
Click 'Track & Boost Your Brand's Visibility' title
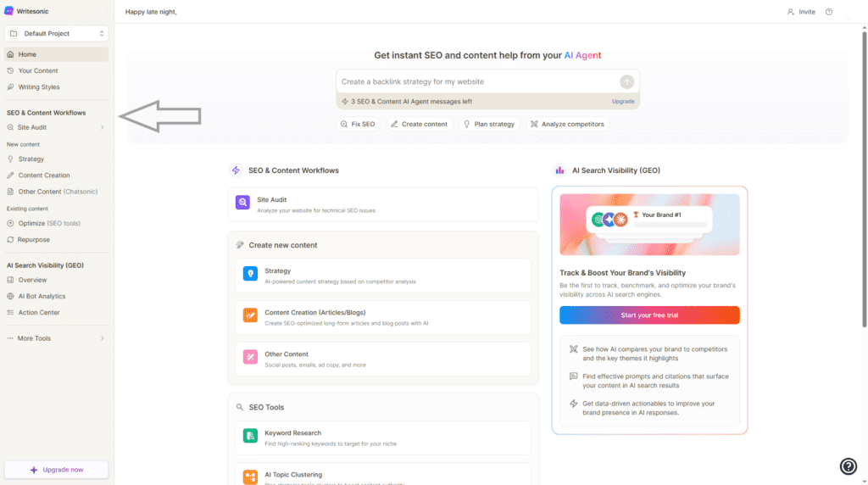[x=623, y=273]
